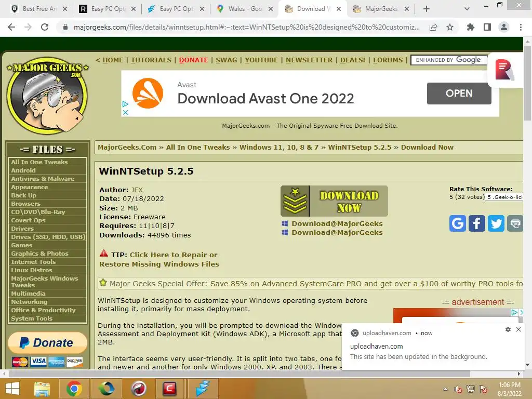Image resolution: width=532 pixels, height=399 pixels.
Task: Show hidden tray icons arrow
Action: [x=445, y=389]
